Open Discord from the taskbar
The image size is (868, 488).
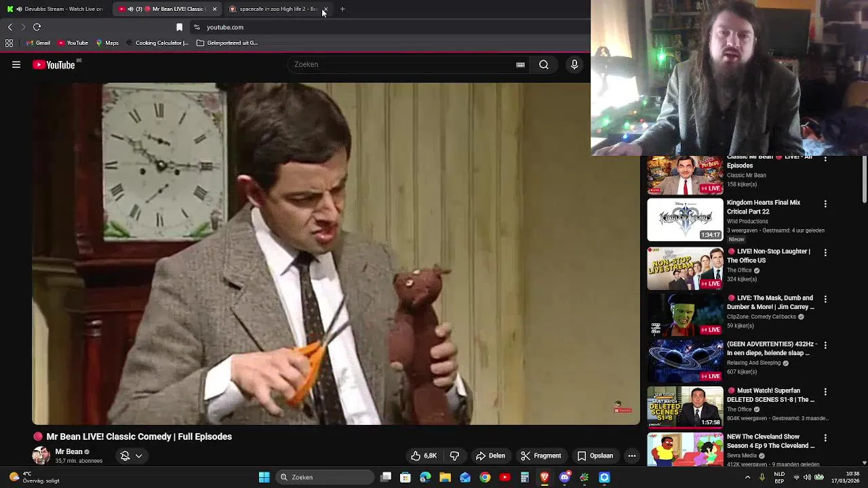pyautogui.click(x=564, y=477)
